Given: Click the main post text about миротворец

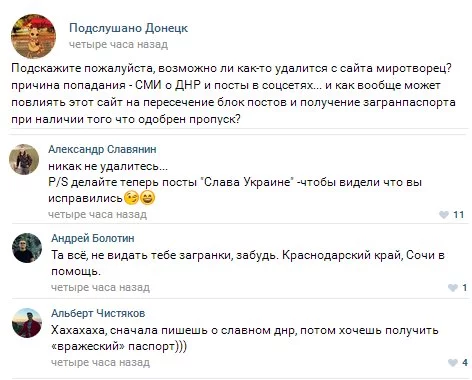Looking at the screenshot, I should 233,94.
